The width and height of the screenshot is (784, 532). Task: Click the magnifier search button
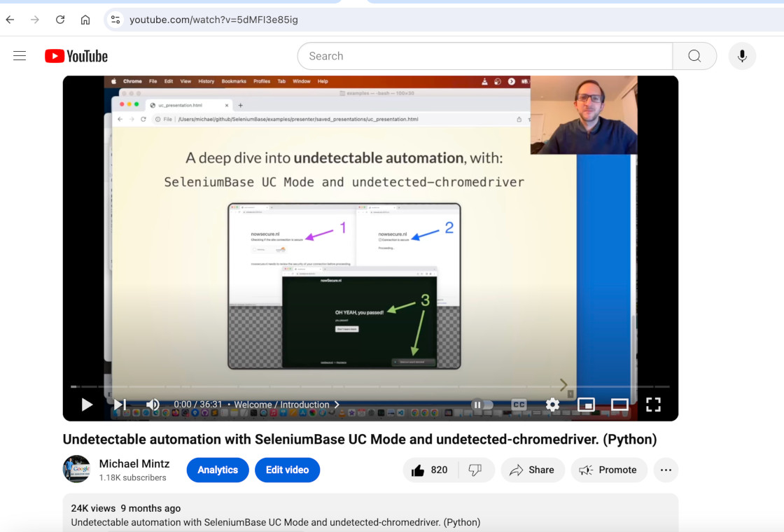click(694, 56)
